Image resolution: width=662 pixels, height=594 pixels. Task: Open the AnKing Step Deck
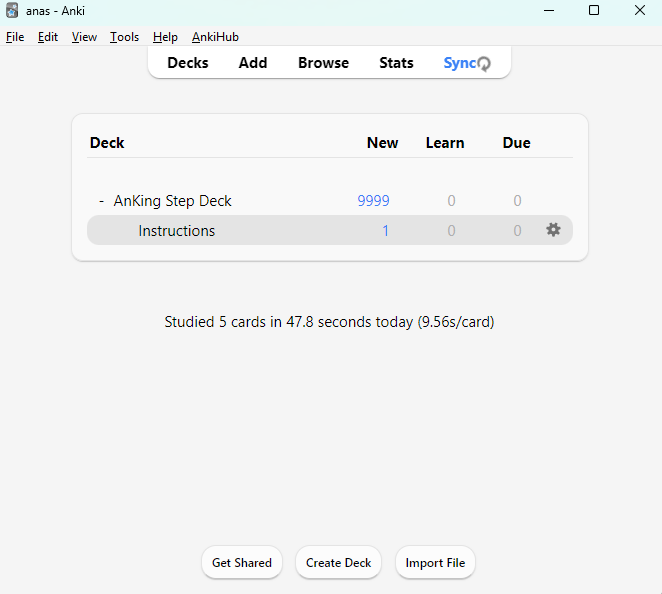(x=173, y=201)
